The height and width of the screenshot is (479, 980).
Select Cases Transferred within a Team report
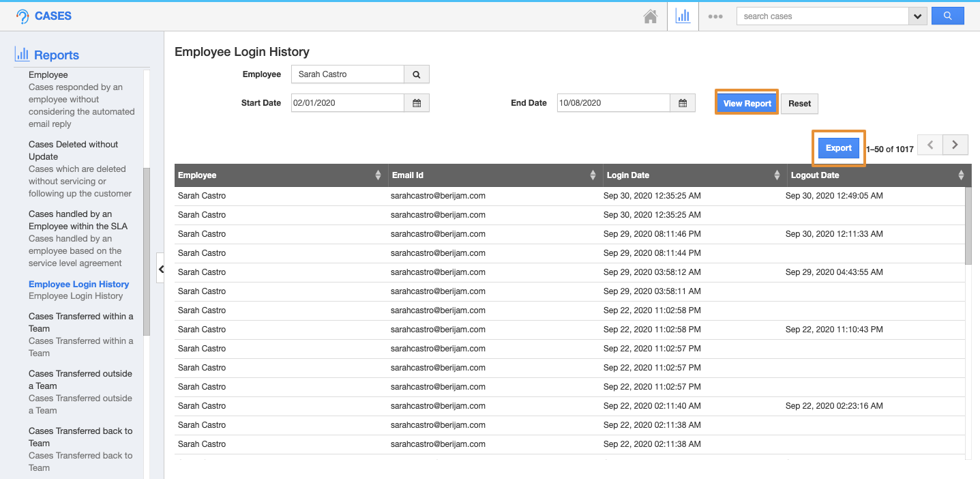pyautogui.click(x=80, y=322)
